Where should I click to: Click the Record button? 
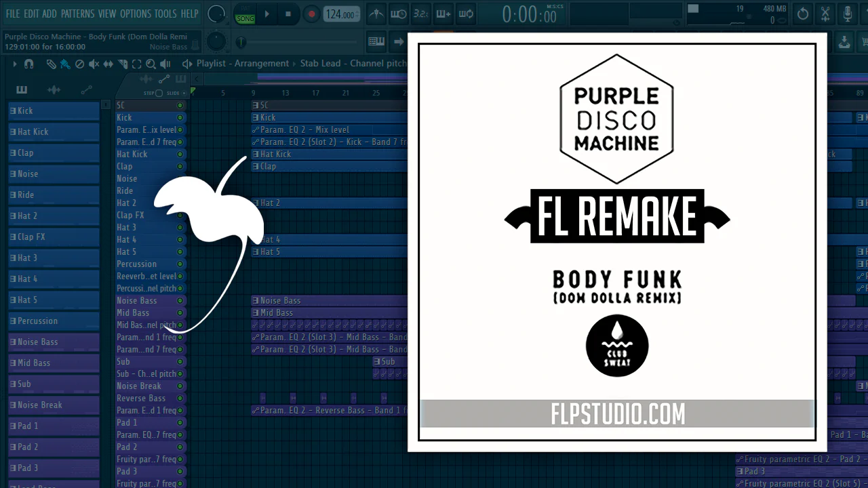click(x=311, y=14)
